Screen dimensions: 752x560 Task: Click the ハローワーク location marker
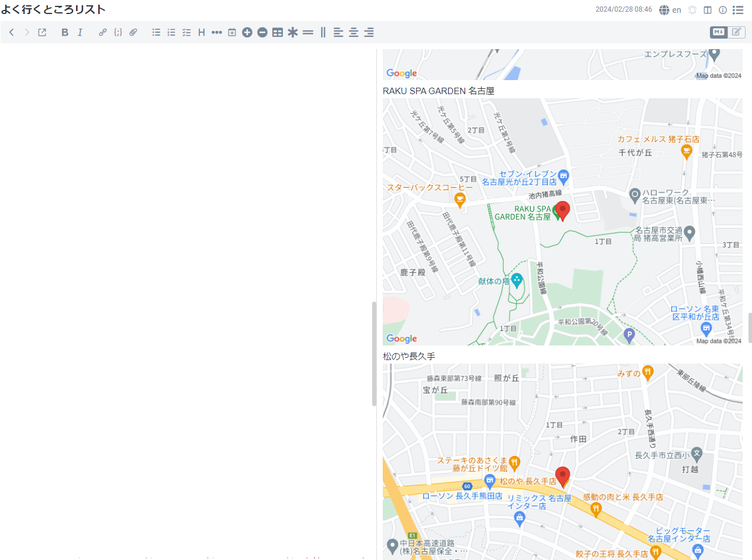coord(635,195)
